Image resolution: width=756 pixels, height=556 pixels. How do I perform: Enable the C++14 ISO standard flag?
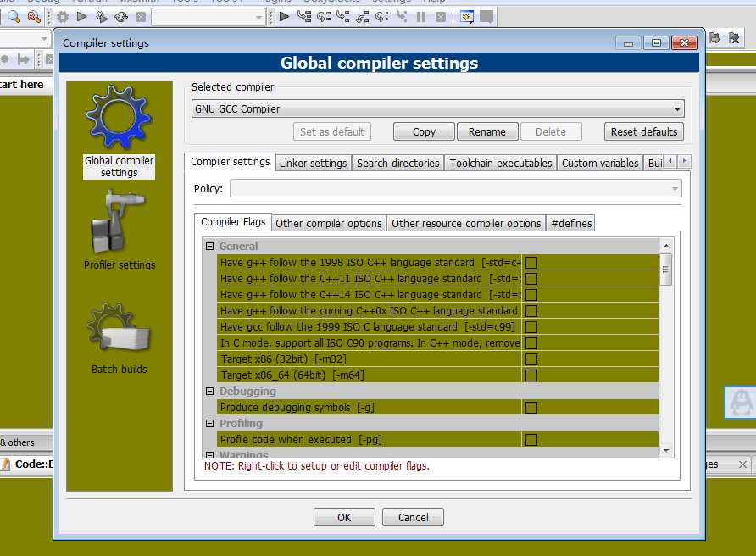531,295
